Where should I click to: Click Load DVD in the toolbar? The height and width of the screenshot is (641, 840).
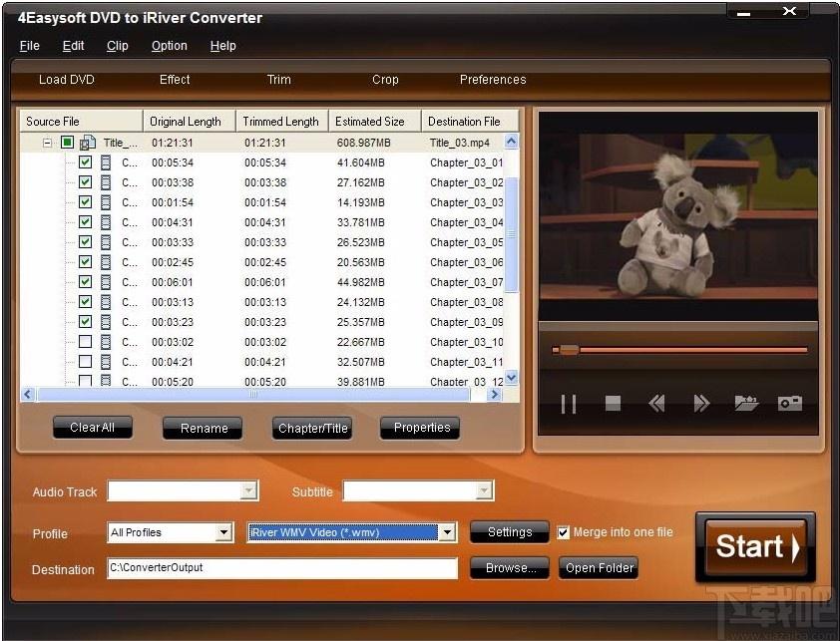click(x=67, y=80)
